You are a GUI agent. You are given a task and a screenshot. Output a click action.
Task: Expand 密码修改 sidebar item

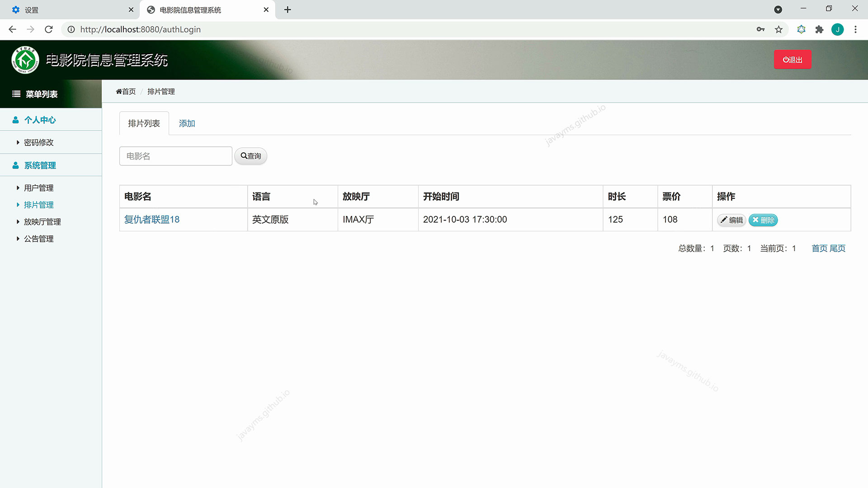pos(38,142)
